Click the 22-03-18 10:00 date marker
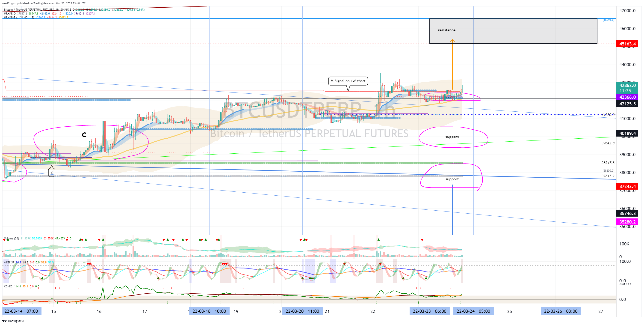 pyautogui.click(x=209, y=311)
